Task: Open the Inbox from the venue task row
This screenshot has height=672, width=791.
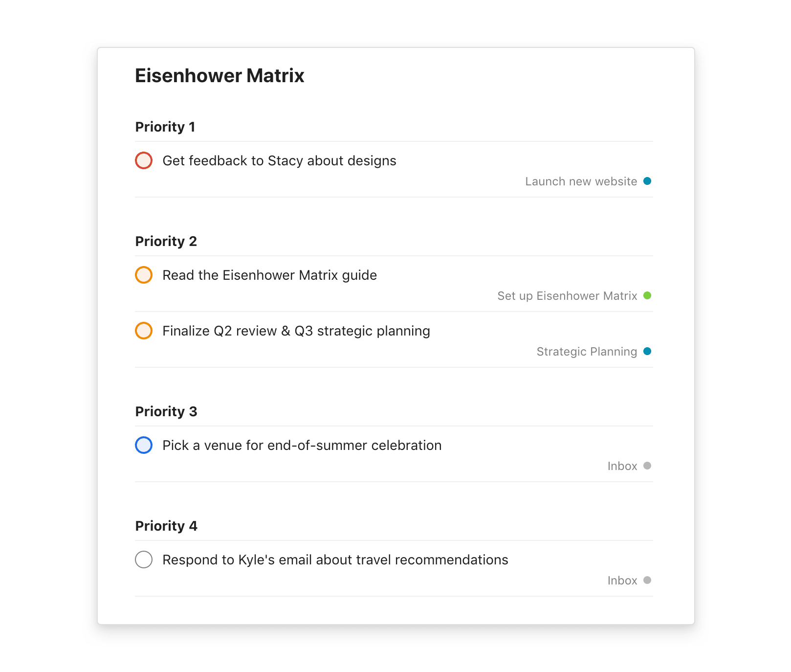Action: [x=621, y=466]
